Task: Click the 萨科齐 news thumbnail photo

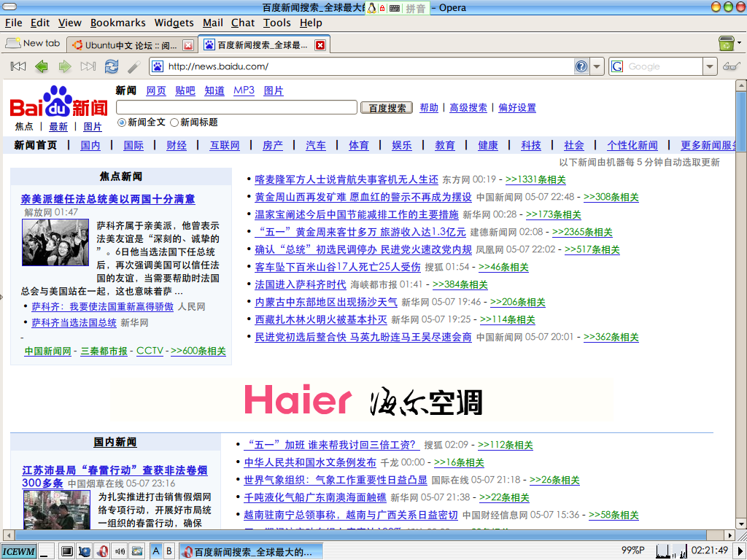Action: coord(55,242)
